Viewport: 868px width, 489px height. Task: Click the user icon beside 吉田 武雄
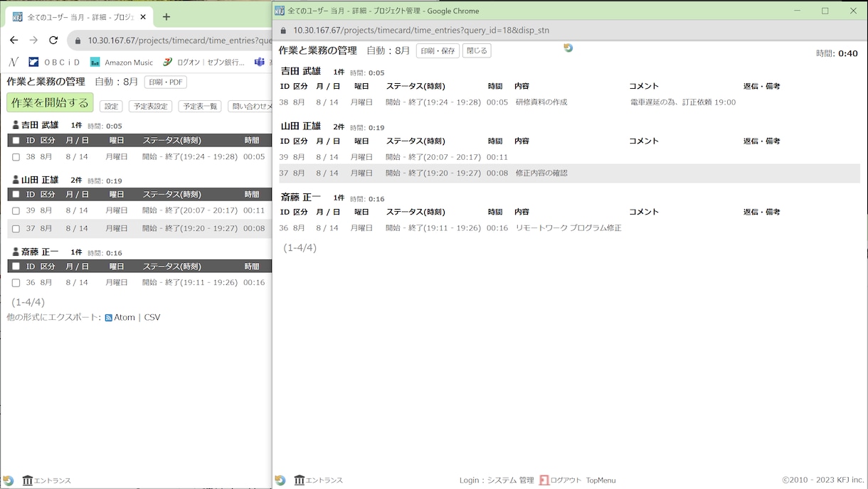16,125
